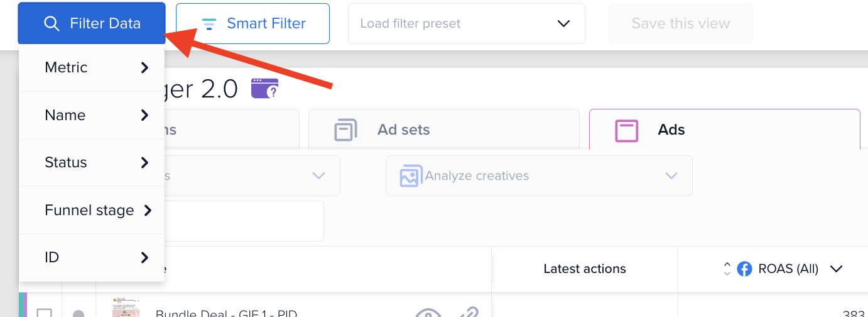
Task: Open the ROAS (All) column chevron
Action: [836, 269]
